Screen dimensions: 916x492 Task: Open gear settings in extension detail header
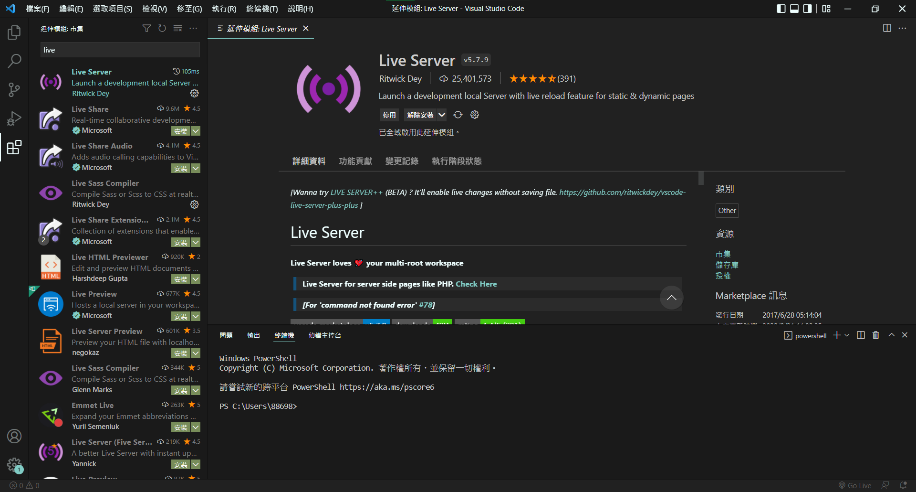pyautogui.click(x=474, y=115)
